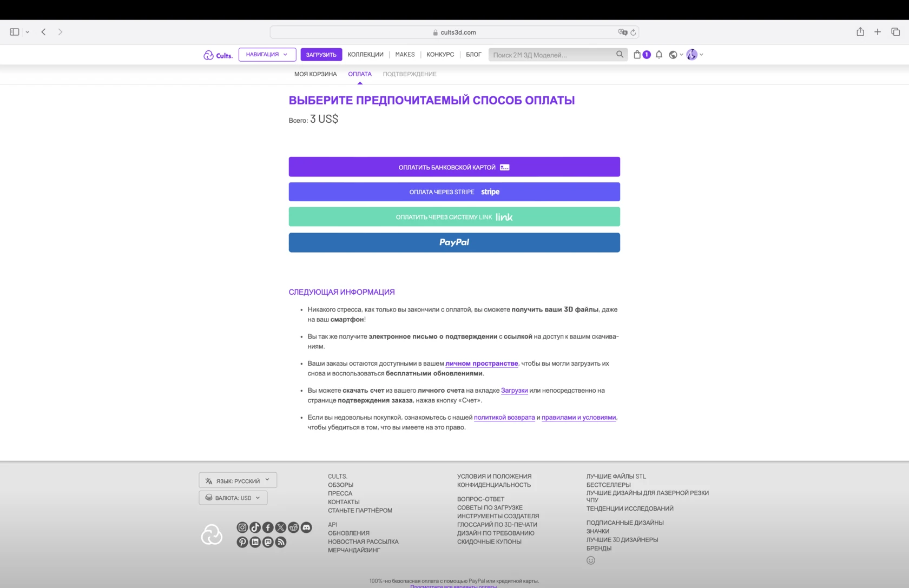Open the СКИДОЧНЫЕ КУПОНЫ footer link
Image resolution: width=909 pixels, height=588 pixels.
click(x=490, y=541)
